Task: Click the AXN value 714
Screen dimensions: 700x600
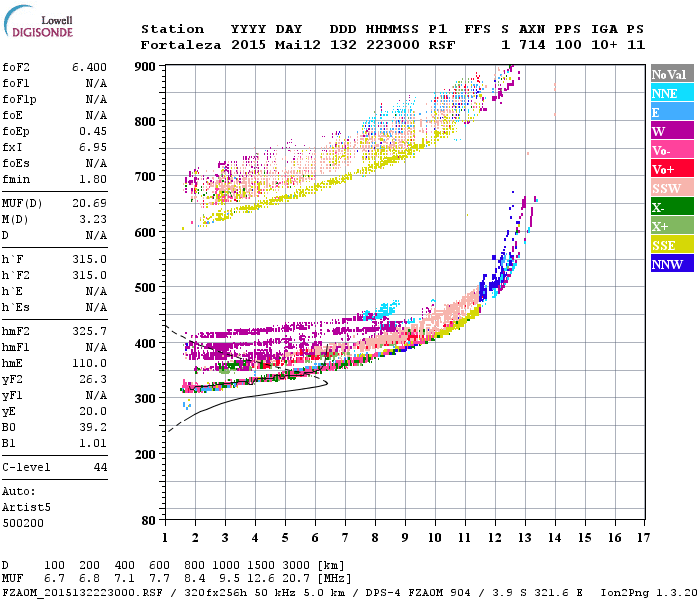Action: point(532,45)
